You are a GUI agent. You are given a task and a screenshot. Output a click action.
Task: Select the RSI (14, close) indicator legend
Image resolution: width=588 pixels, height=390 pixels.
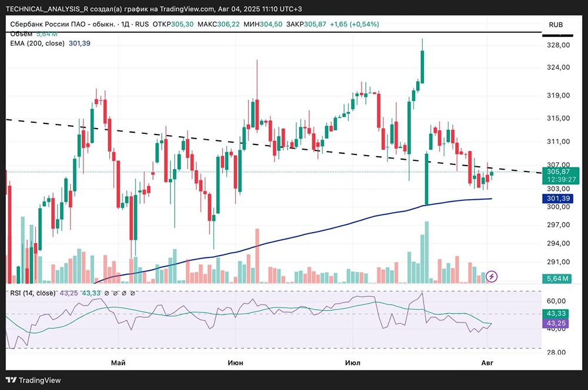[32, 293]
